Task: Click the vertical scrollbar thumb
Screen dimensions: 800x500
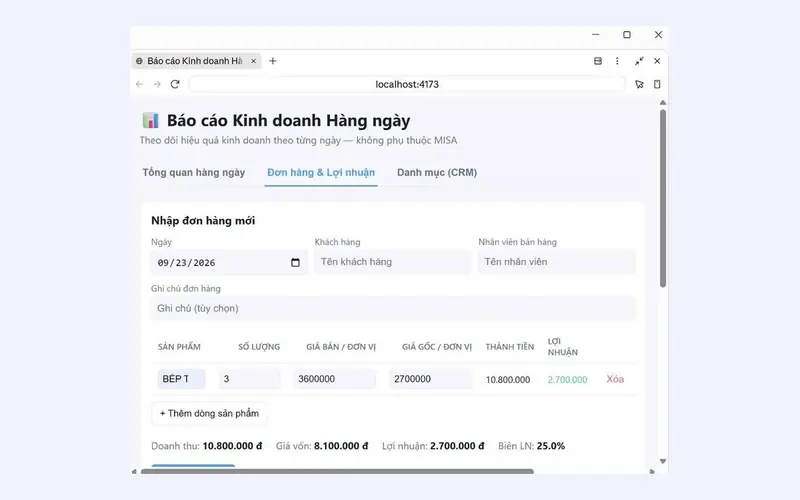Action: 663,199
